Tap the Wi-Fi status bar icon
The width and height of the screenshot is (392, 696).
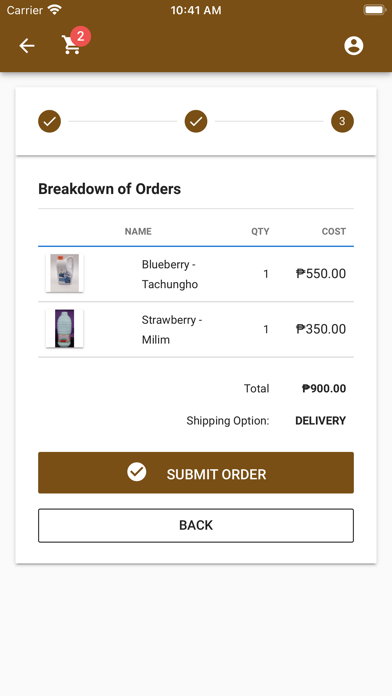click(x=55, y=10)
